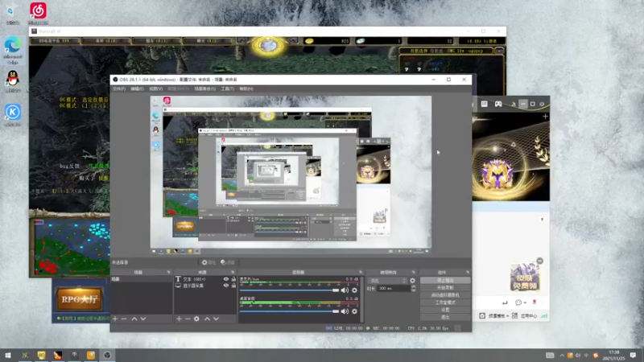Adjust transition duration stepper arrows
Screen dimensions: 644x362
click(413, 289)
